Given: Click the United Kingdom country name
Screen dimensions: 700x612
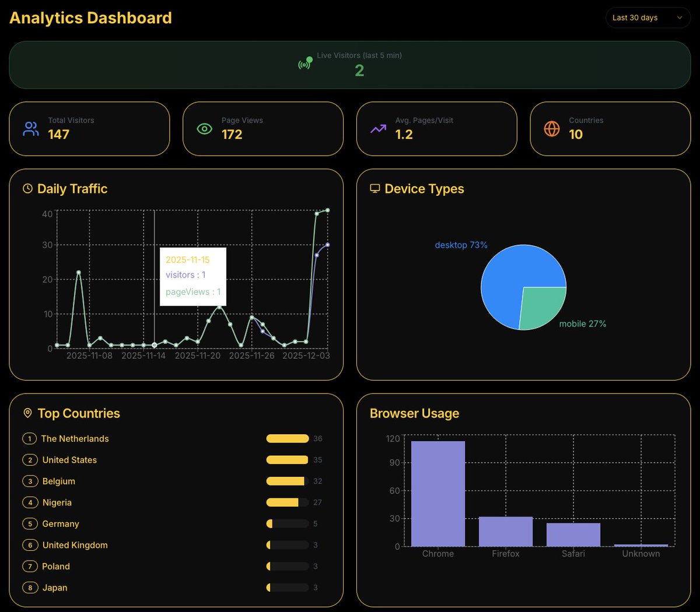Looking at the screenshot, I should (75, 545).
